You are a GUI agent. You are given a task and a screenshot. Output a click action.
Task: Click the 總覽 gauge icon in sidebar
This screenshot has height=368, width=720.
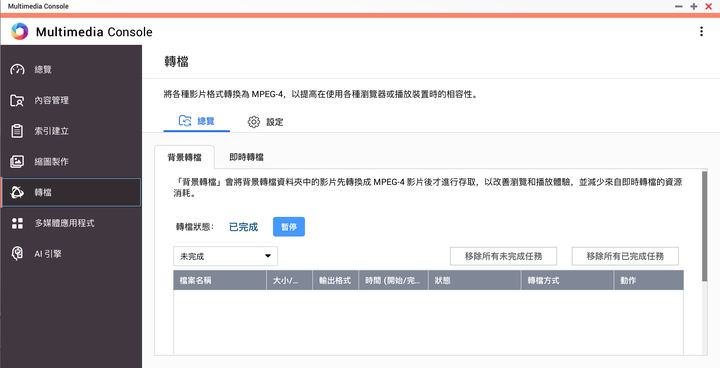(x=17, y=69)
